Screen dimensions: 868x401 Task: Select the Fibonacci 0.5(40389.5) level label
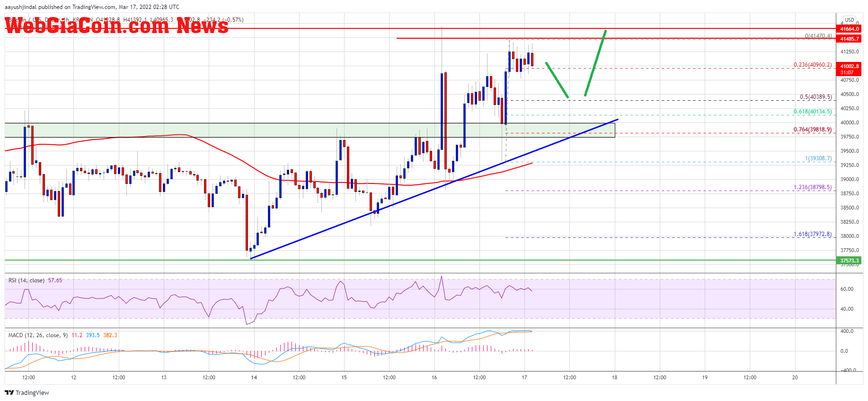(815, 97)
